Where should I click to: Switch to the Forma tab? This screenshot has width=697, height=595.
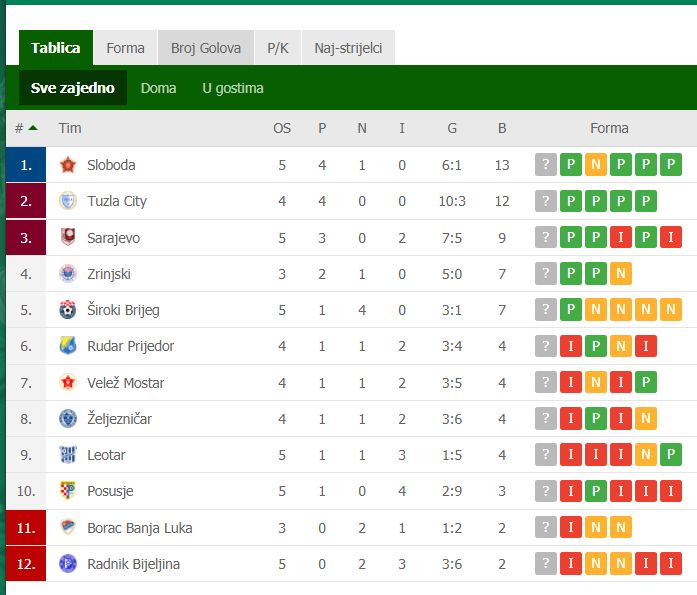point(125,48)
